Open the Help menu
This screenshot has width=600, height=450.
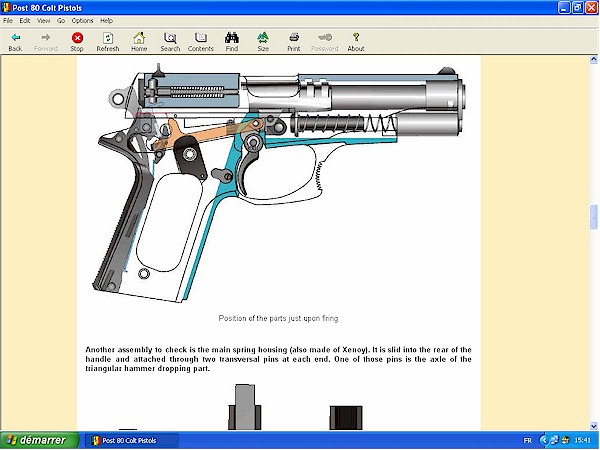point(106,21)
